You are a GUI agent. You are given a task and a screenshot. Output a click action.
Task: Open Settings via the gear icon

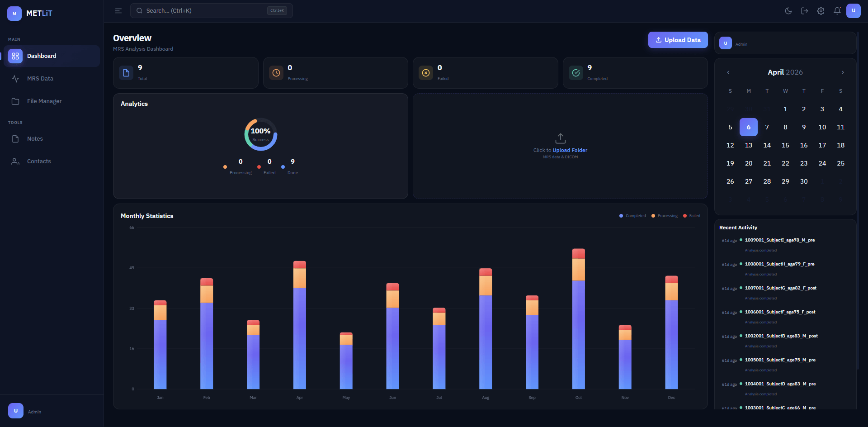pos(821,10)
